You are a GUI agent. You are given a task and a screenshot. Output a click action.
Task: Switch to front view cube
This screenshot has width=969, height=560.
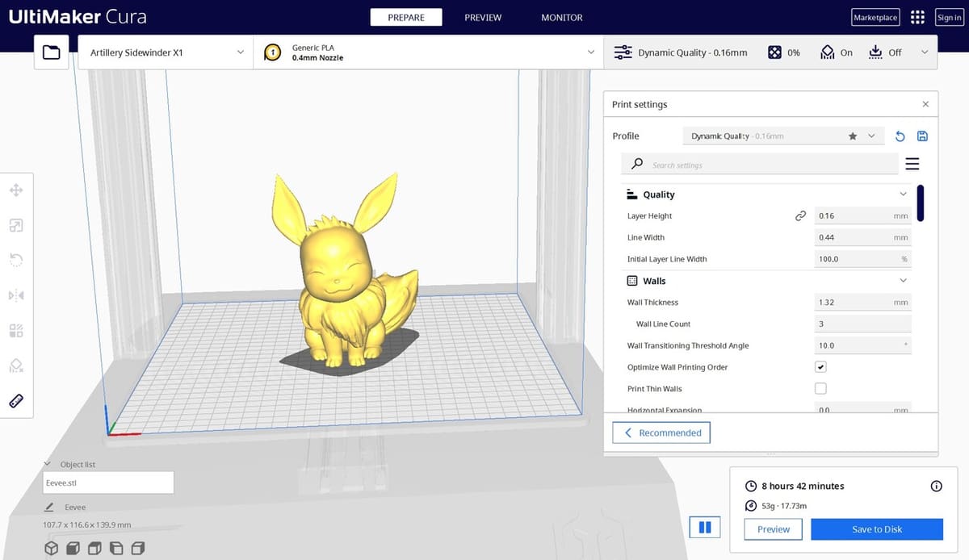pos(73,548)
